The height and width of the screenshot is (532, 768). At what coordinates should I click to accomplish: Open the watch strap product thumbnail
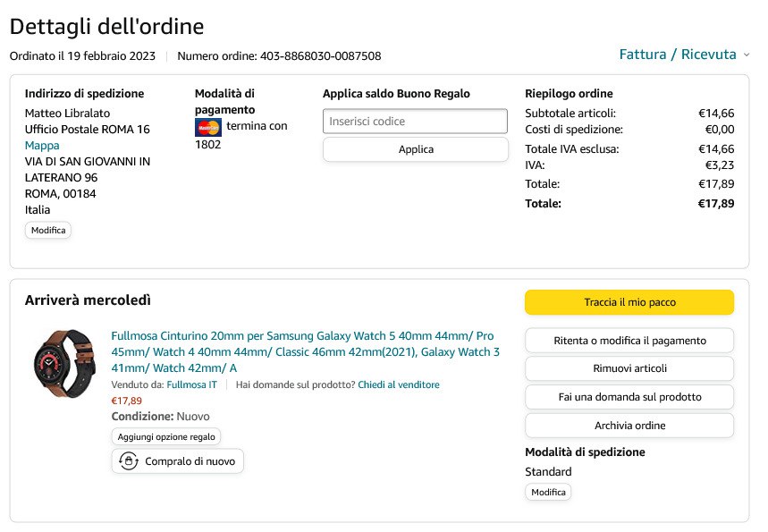click(62, 363)
